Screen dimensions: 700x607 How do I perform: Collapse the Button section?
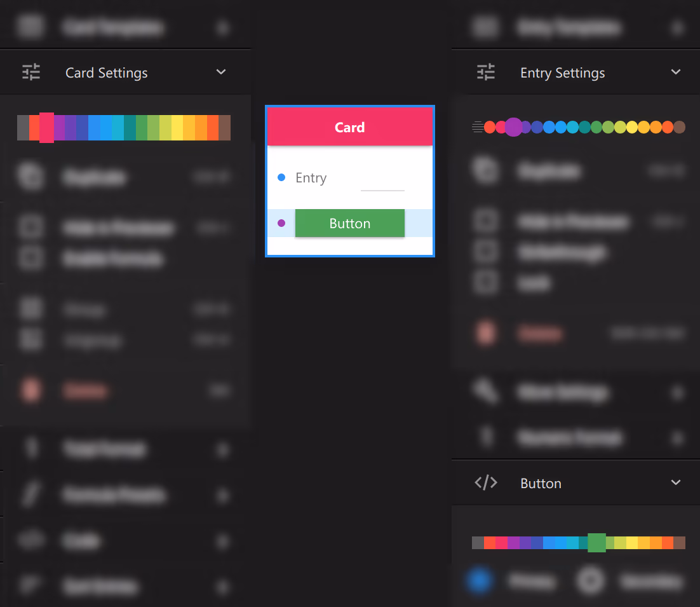675,483
